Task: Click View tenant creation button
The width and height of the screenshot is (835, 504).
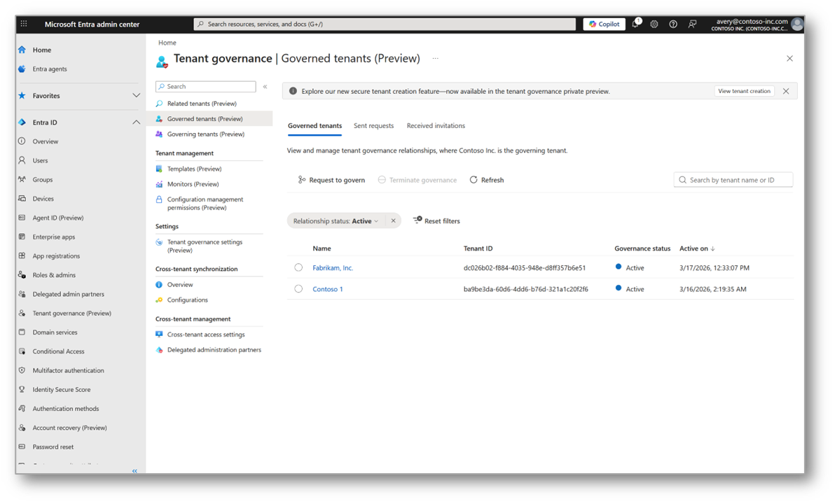Action: tap(744, 91)
